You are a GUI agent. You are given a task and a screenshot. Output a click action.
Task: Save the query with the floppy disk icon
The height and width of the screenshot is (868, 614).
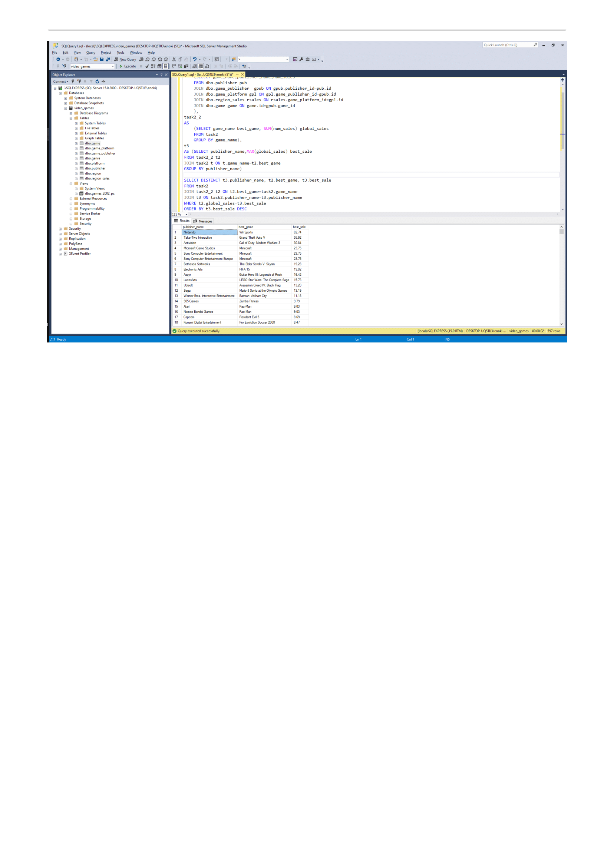point(102,59)
